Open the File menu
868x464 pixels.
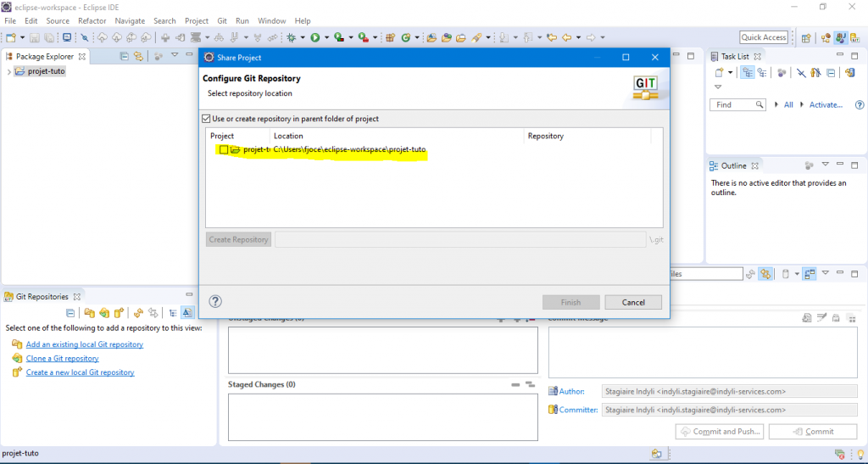pyautogui.click(x=10, y=21)
